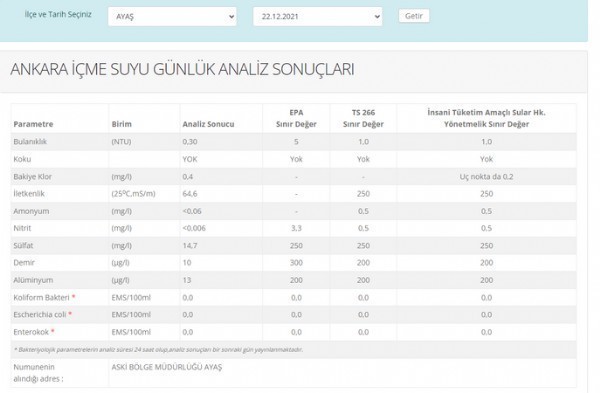Click the 'Numunenin alındığı adres' label
600x393 pixels.
click(x=38, y=373)
